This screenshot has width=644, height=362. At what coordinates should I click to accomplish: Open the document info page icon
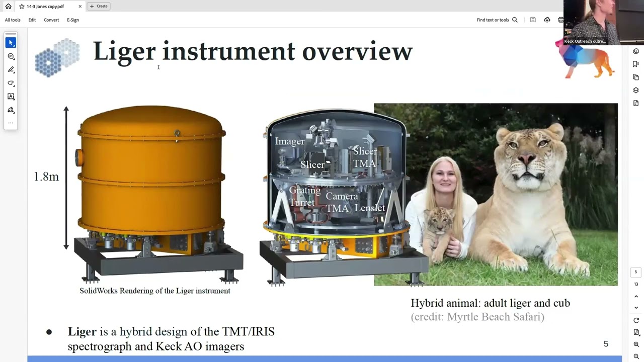[636, 103]
